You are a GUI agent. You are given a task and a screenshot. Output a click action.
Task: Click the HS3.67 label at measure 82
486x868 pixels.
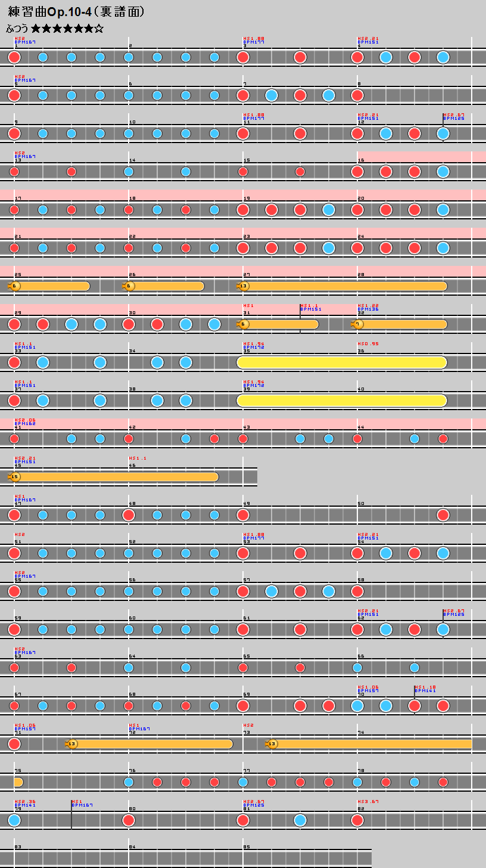pos(368,802)
